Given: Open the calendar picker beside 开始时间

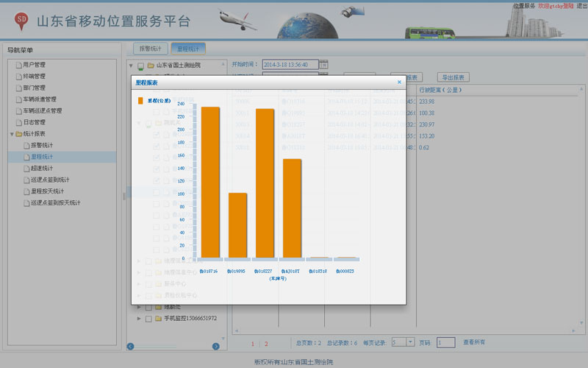Looking at the screenshot, I should pyautogui.click(x=323, y=65).
